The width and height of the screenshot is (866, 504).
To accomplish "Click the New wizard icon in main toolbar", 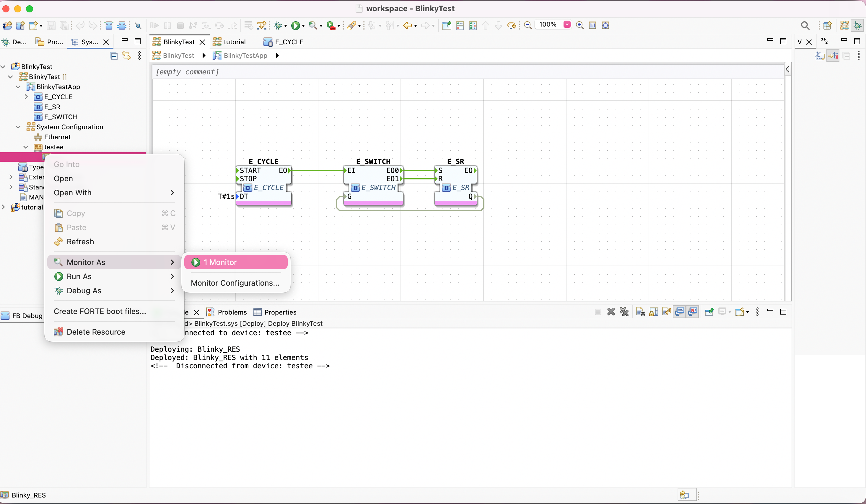I will tap(33, 25).
